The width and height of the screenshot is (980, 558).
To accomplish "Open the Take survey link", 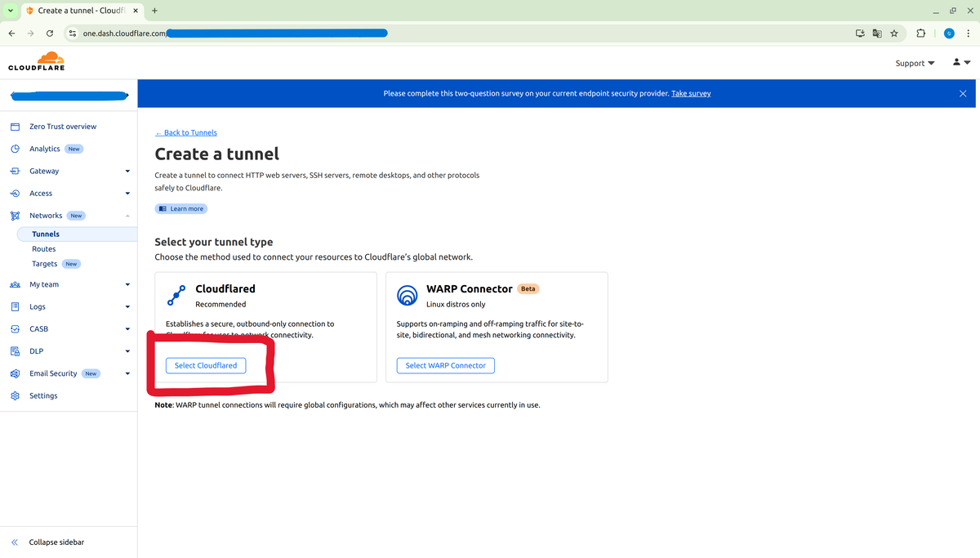I will tap(691, 93).
